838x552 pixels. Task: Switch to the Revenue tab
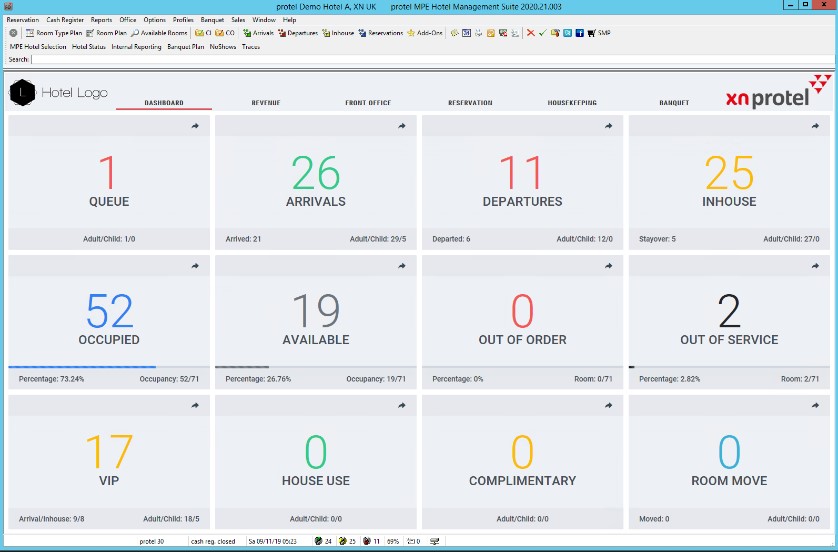pos(265,103)
